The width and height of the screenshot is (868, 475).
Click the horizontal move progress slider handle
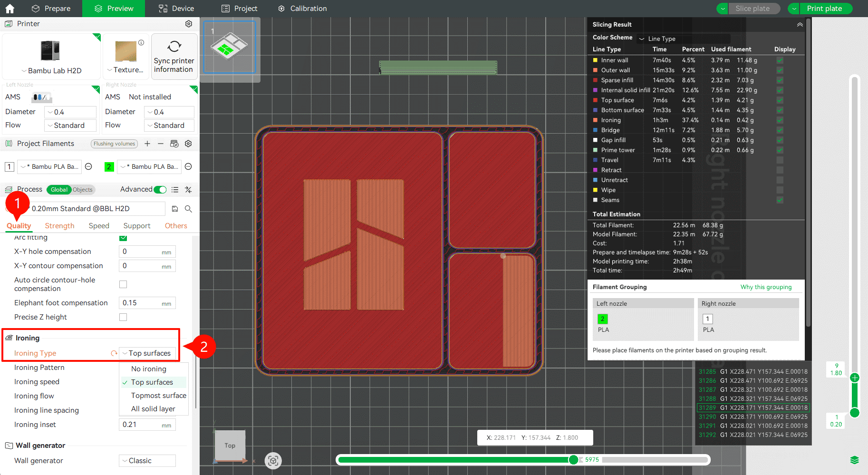tap(573, 460)
